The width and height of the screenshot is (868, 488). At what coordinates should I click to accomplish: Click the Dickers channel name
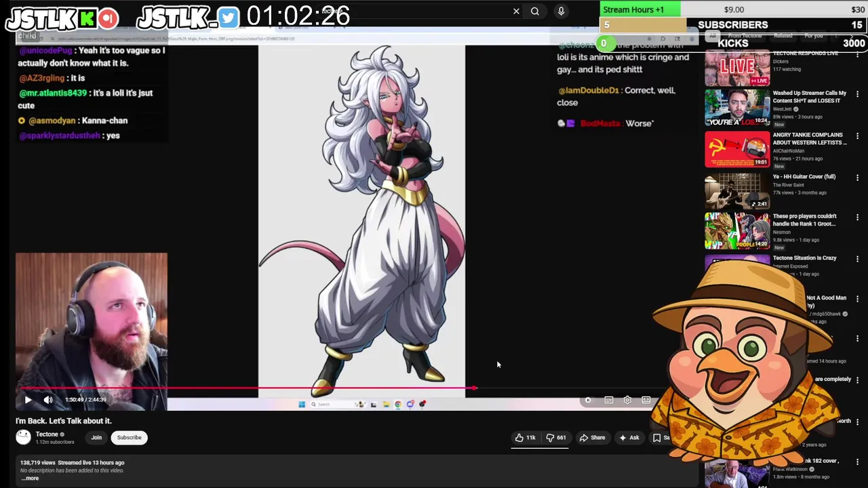point(781,61)
